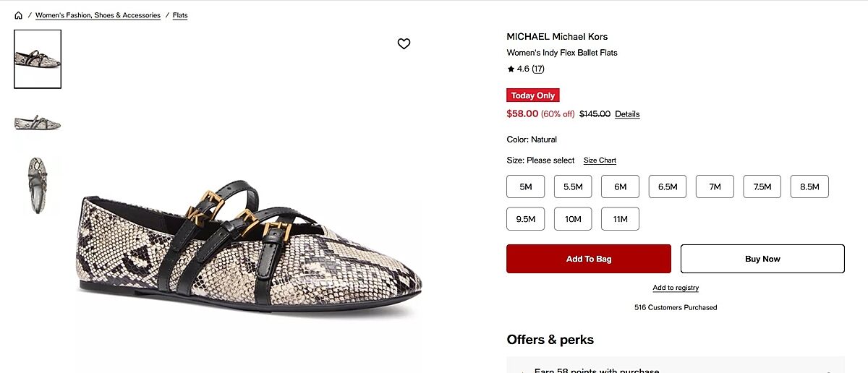Add shoe to favorites with heart icon
This screenshot has height=373, width=868.
(404, 44)
